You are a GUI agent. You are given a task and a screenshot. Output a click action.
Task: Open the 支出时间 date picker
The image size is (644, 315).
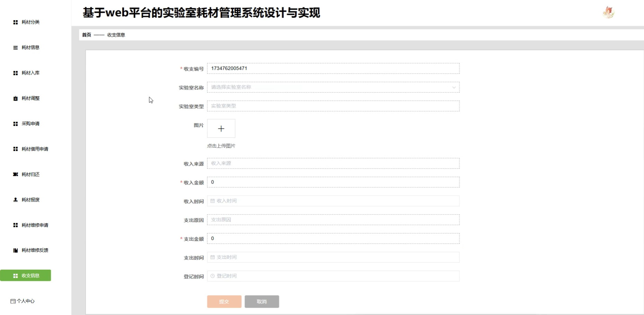click(212, 257)
